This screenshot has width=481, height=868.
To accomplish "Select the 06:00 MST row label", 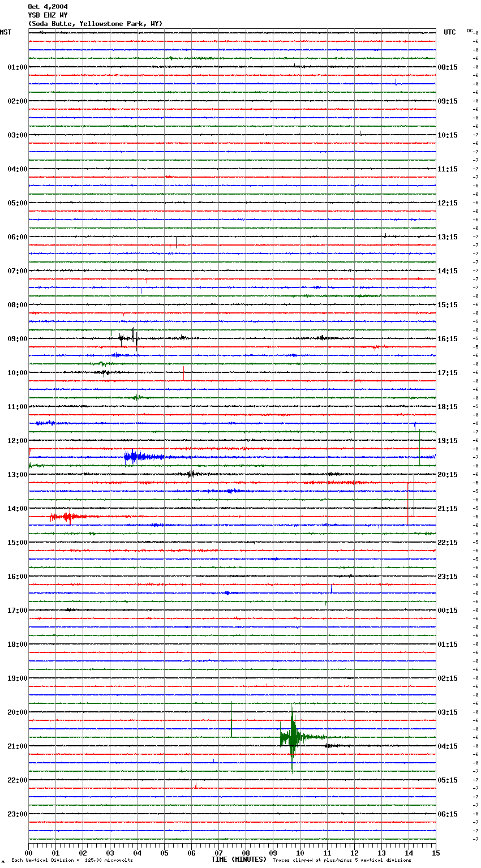I will [x=17, y=237].
